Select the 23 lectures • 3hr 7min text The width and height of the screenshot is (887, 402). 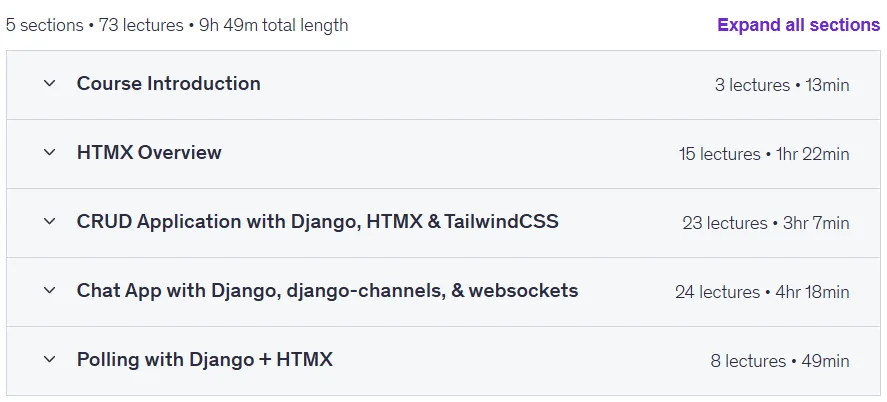tap(766, 223)
